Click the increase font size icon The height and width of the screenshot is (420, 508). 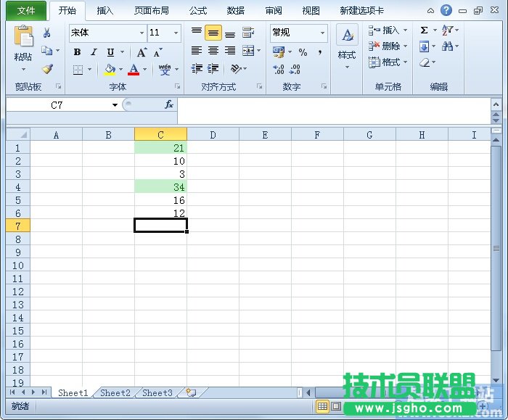coord(142,52)
